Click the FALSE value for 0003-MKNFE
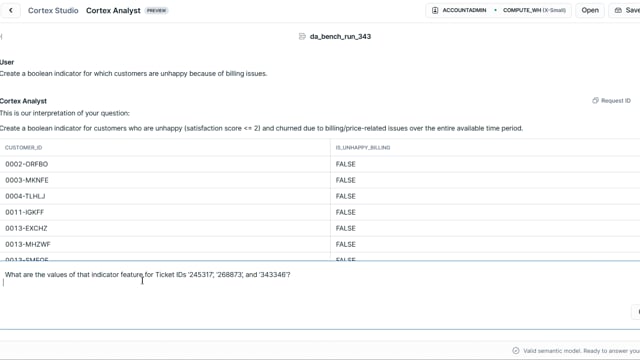 coord(346,180)
